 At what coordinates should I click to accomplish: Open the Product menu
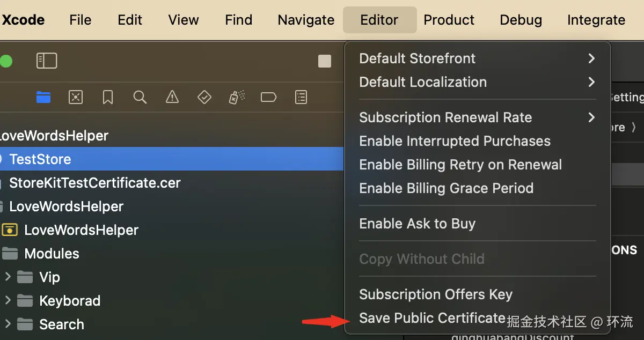(449, 20)
